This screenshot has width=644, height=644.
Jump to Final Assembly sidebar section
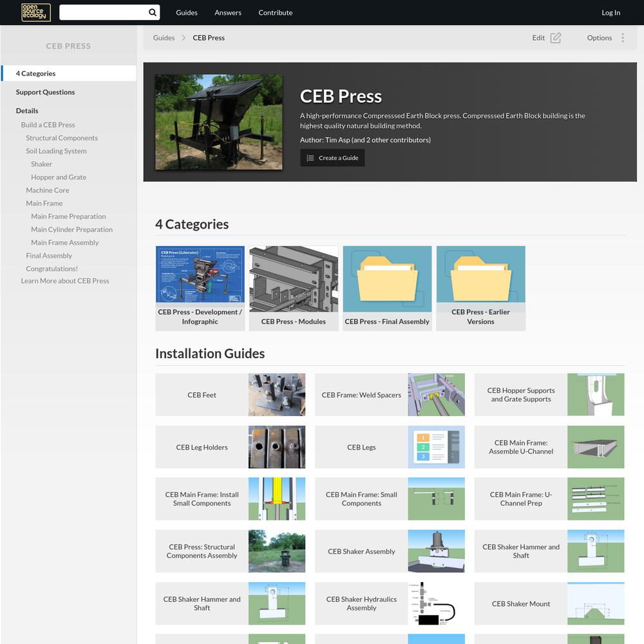[49, 256]
